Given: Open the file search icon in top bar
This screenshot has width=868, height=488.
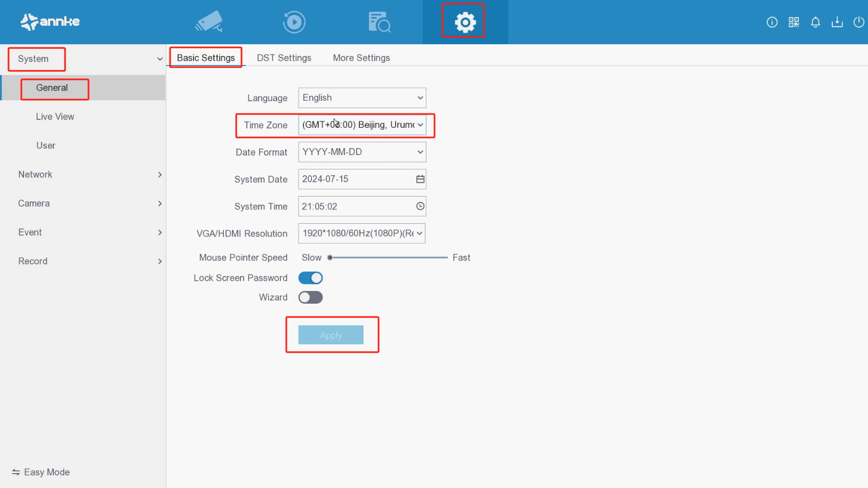Looking at the screenshot, I should [x=379, y=22].
